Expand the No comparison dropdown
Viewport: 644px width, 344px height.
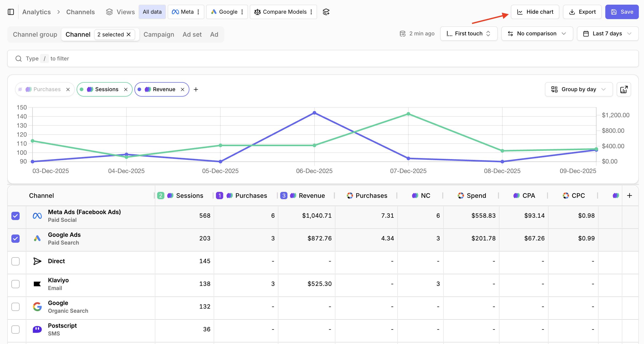click(x=537, y=34)
